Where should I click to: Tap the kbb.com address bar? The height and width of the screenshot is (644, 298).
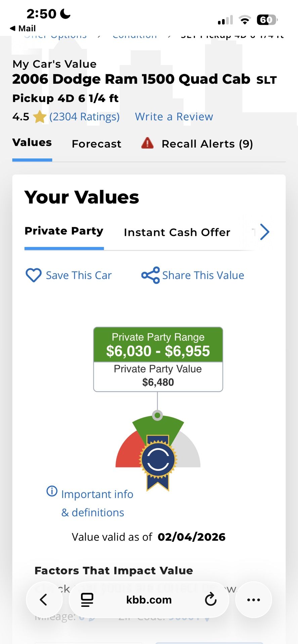(x=149, y=600)
